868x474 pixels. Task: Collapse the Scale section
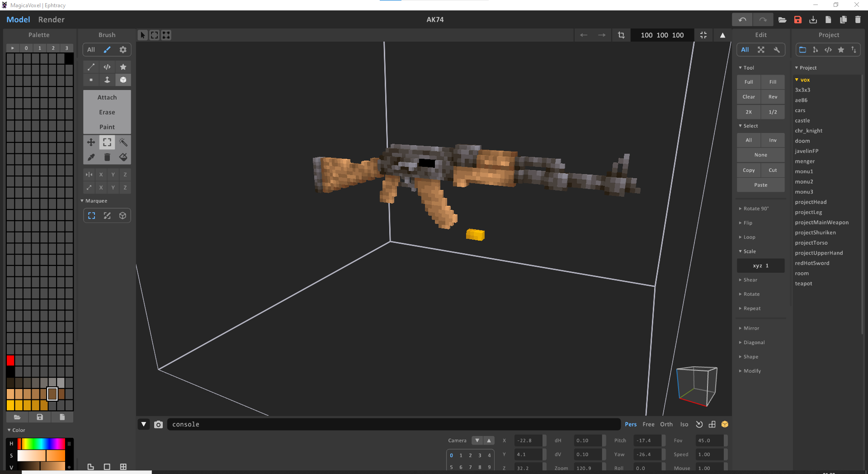749,251
